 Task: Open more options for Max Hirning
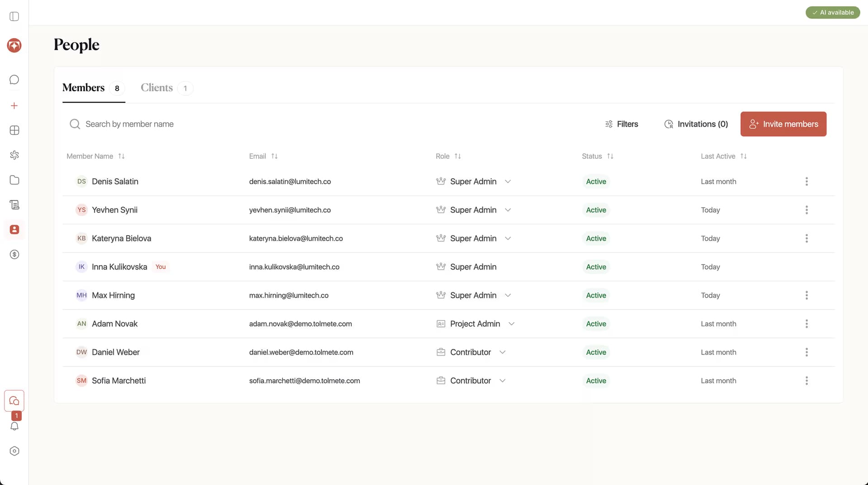click(807, 295)
